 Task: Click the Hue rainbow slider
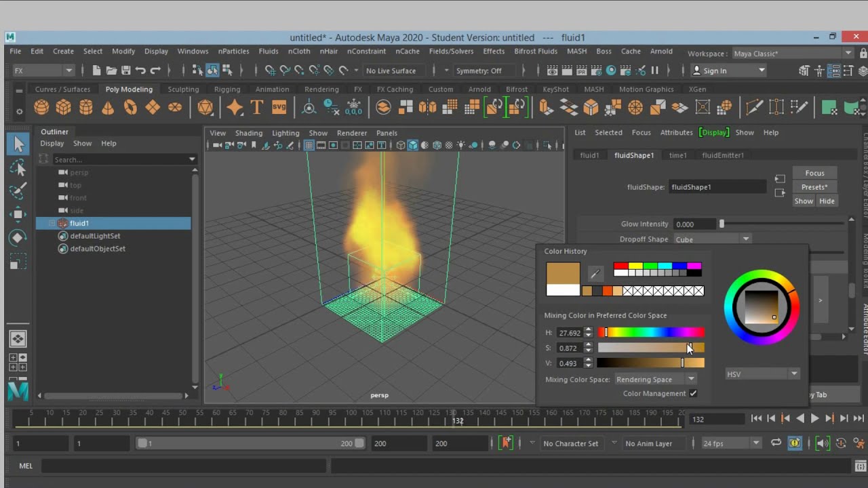point(651,332)
